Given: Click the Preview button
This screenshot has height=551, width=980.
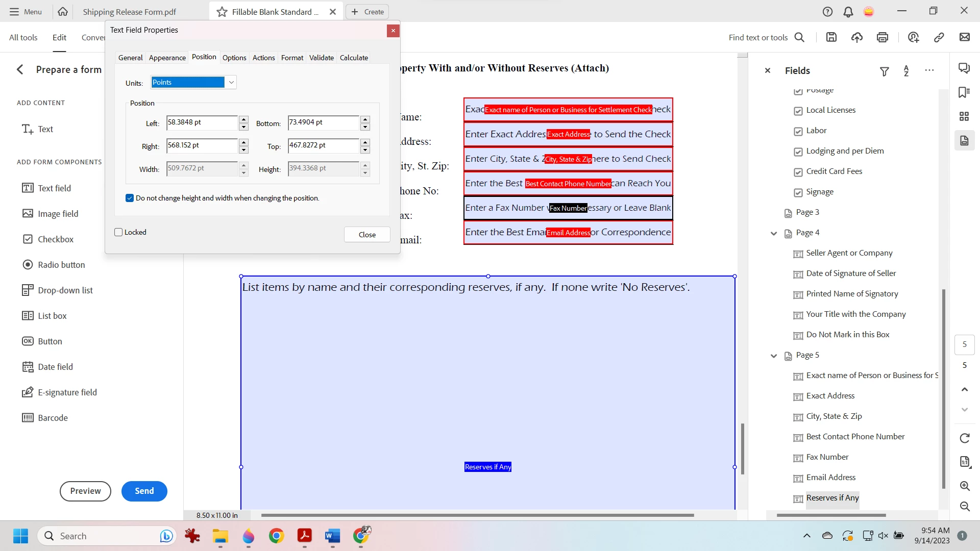Looking at the screenshot, I should (85, 491).
